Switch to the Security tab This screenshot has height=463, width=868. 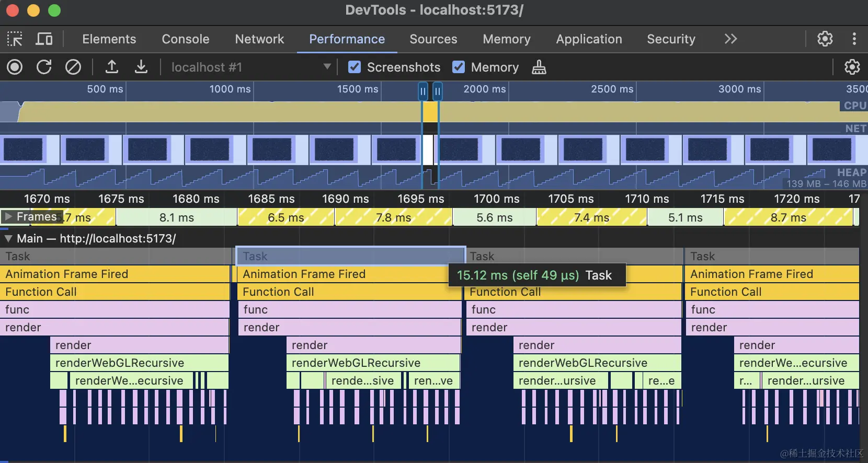tap(671, 39)
